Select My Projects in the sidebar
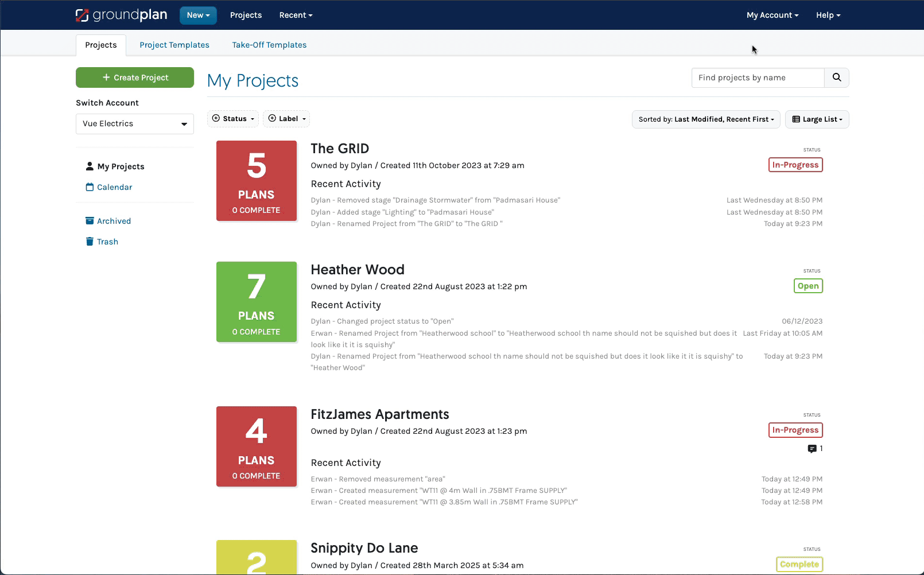Image resolution: width=924 pixels, height=575 pixels. [121, 166]
